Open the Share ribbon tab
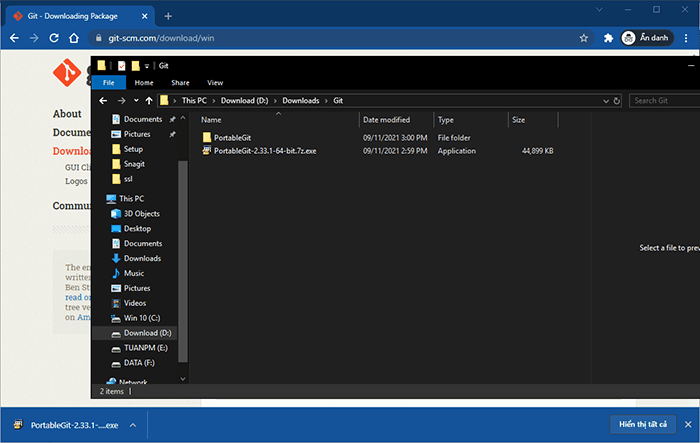Viewport: 700px width, 443px height. click(x=180, y=83)
